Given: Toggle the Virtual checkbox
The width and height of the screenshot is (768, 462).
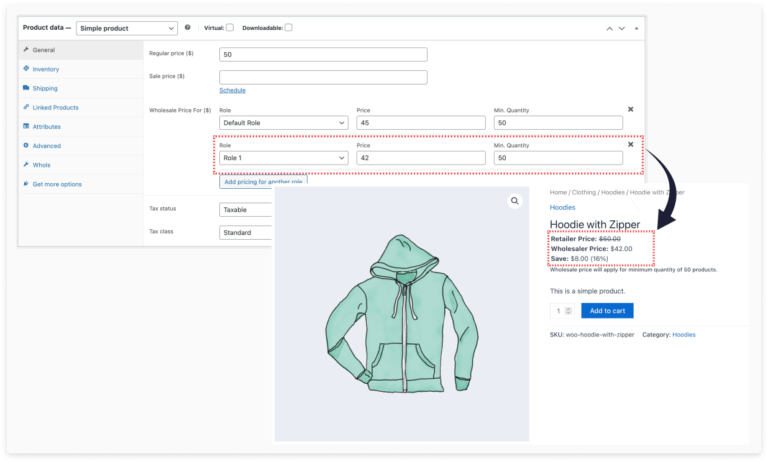Looking at the screenshot, I should [230, 27].
